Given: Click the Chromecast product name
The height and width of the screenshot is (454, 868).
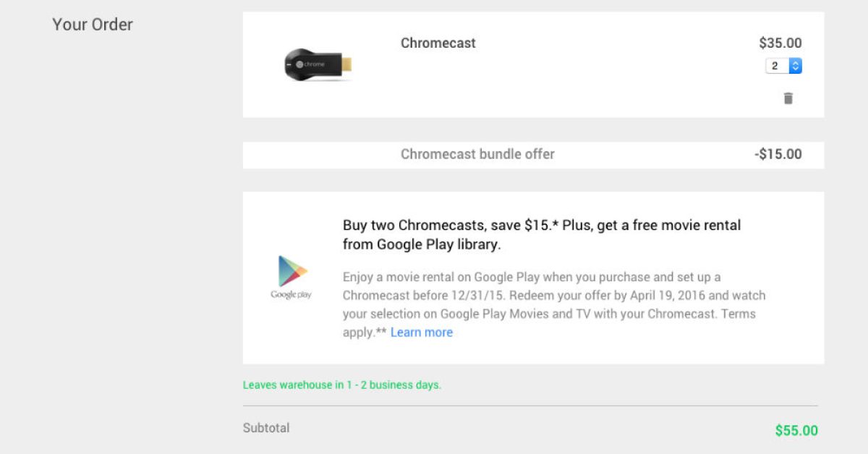Looking at the screenshot, I should pos(438,43).
